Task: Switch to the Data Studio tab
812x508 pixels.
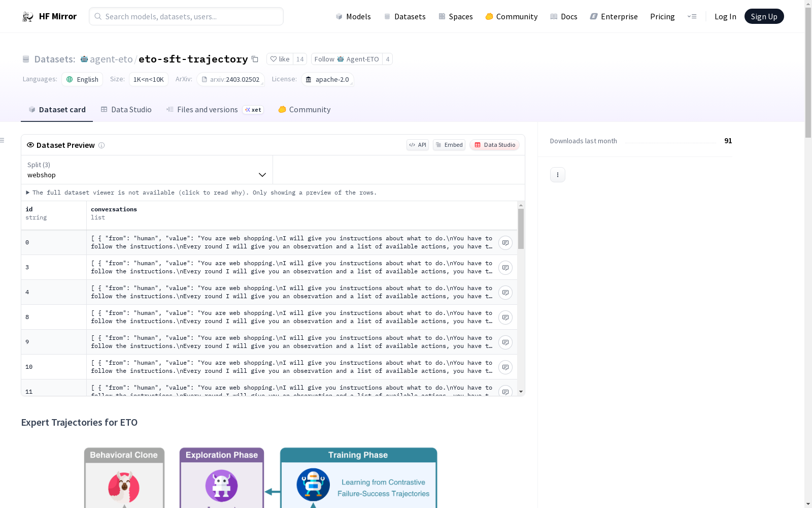Action: coord(126,110)
